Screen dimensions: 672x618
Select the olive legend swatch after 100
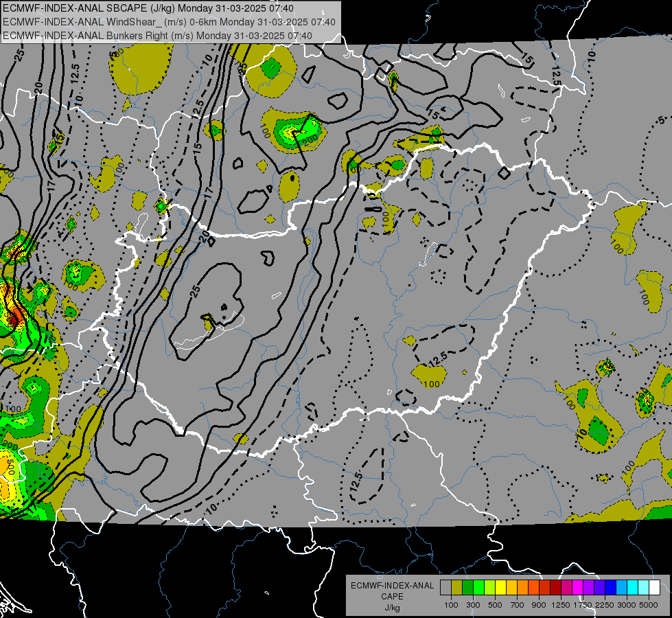pyautogui.click(x=457, y=588)
